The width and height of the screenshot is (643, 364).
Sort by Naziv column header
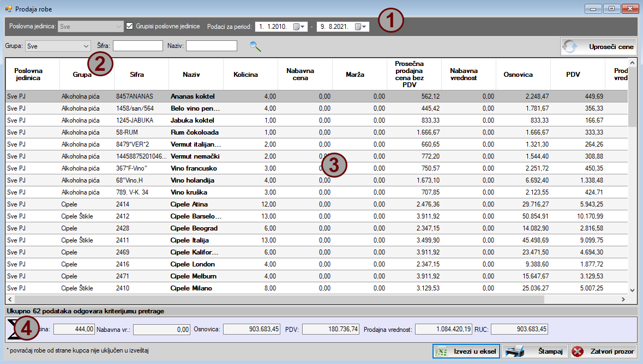pos(196,74)
